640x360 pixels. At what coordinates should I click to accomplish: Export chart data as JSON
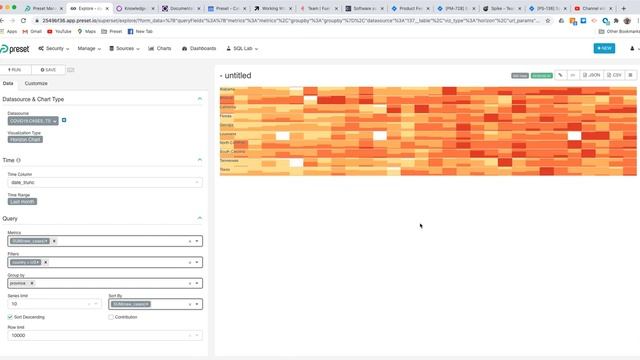(591, 75)
